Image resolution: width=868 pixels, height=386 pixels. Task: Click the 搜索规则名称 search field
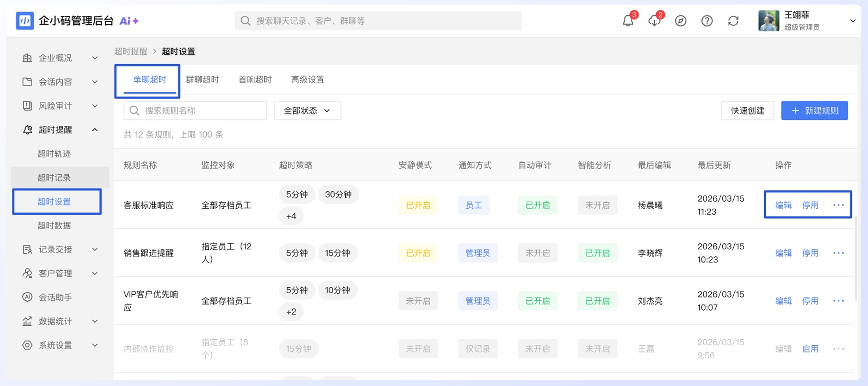tap(195, 110)
